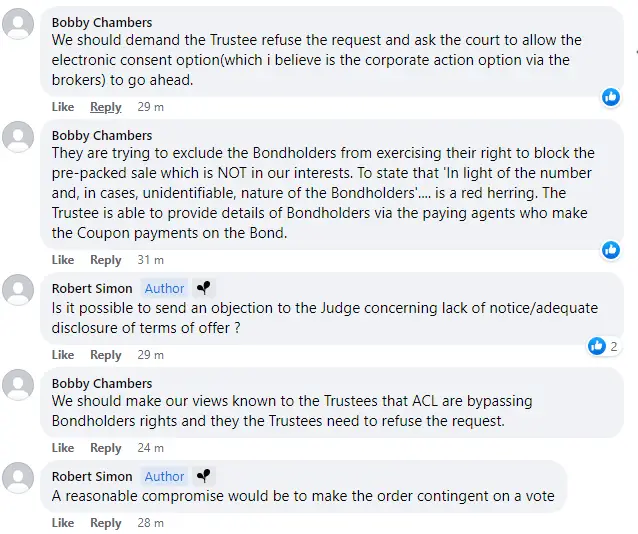Open avatar of first Bobby Chambers comment
638x534 pixels.
pos(18,24)
